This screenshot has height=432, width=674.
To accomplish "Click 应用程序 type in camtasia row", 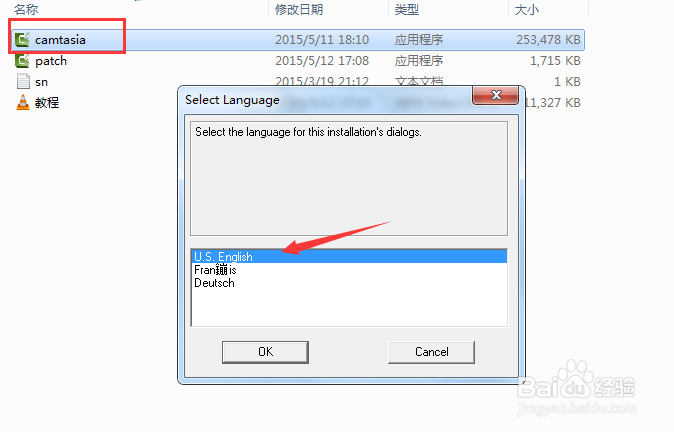I will point(419,40).
